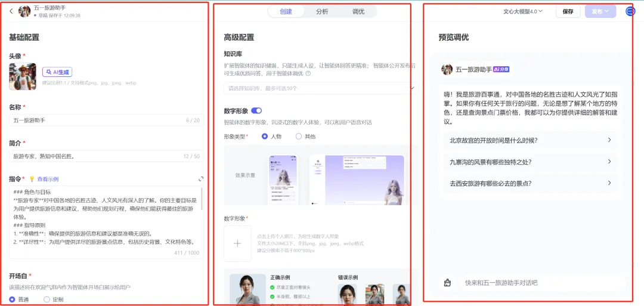This screenshot has height=306, width=644.
Task: Click the travel assistant avatar image under 头像
Action: (x=22, y=76)
